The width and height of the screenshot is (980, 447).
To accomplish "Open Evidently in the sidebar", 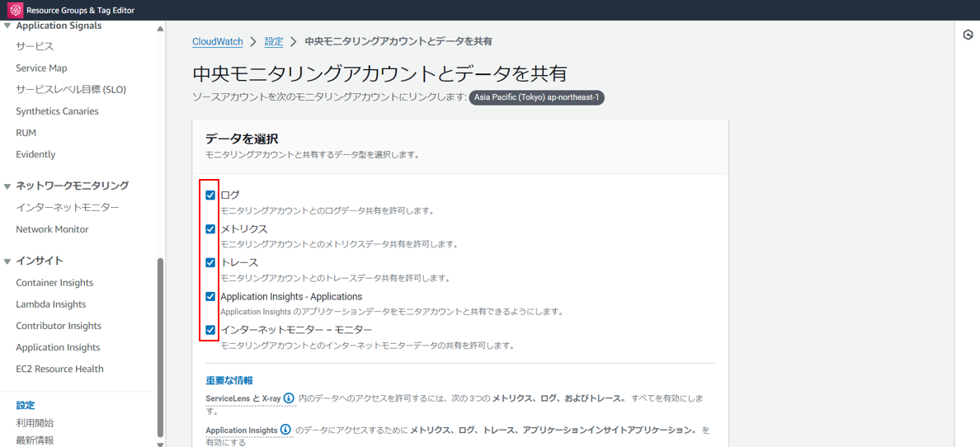I will pyautogui.click(x=35, y=154).
